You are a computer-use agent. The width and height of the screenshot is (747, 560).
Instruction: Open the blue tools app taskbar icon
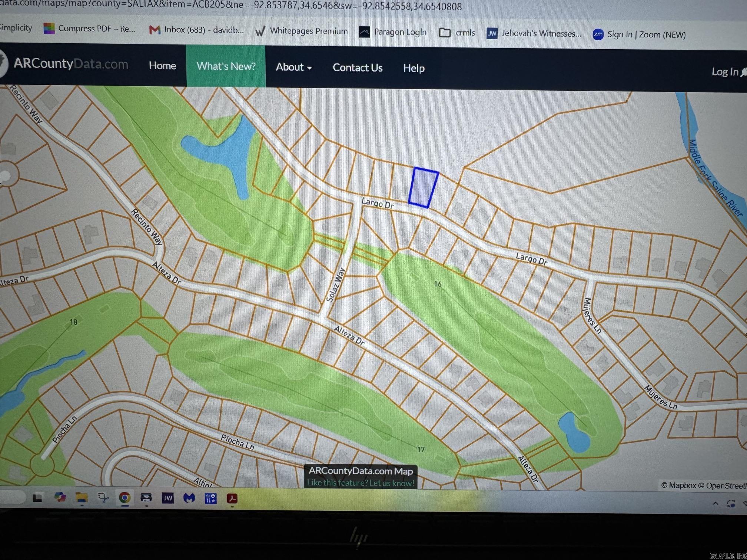211,499
